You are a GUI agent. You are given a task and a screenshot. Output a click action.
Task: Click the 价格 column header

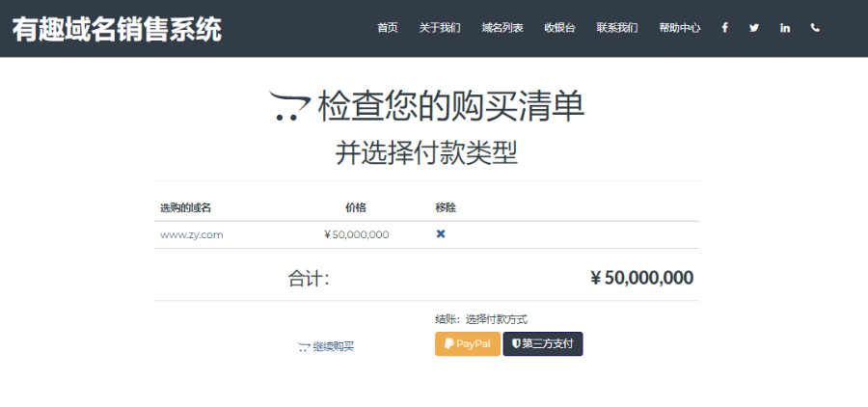(356, 208)
